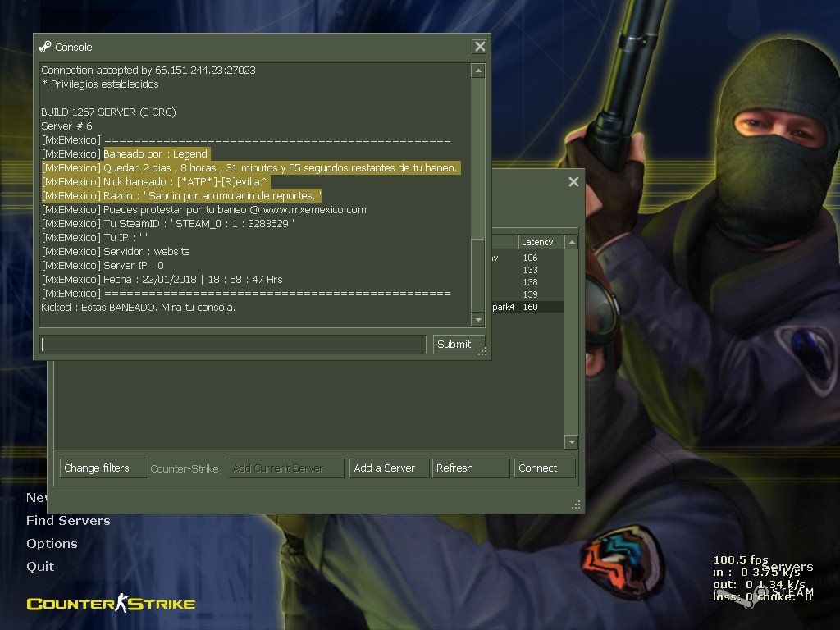Click the 'Nick baneado' console line
This screenshot has width=840, height=630.
tap(155, 181)
